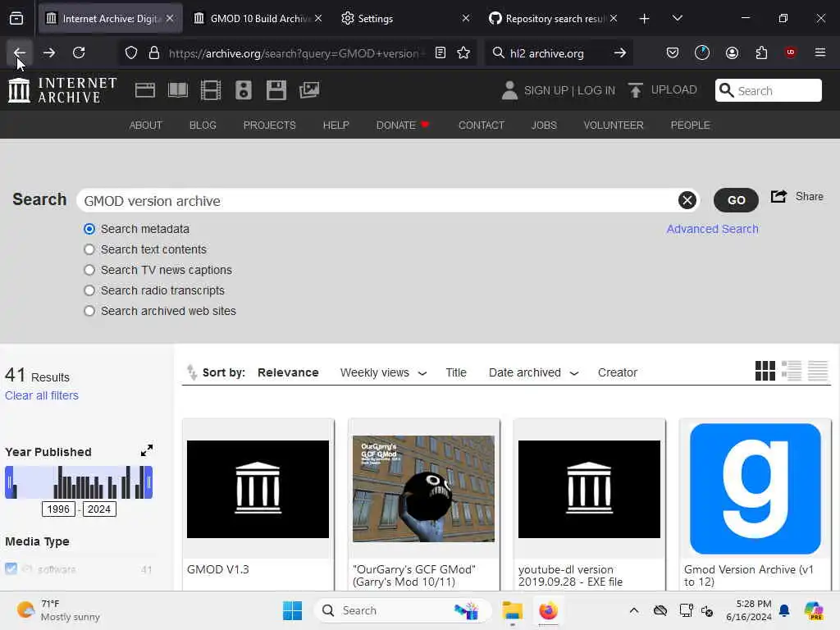Image resolution: width=840 pixels, height=630 pixels.
Task: Open the ABOUT menu item
Action: pos(146,125)
